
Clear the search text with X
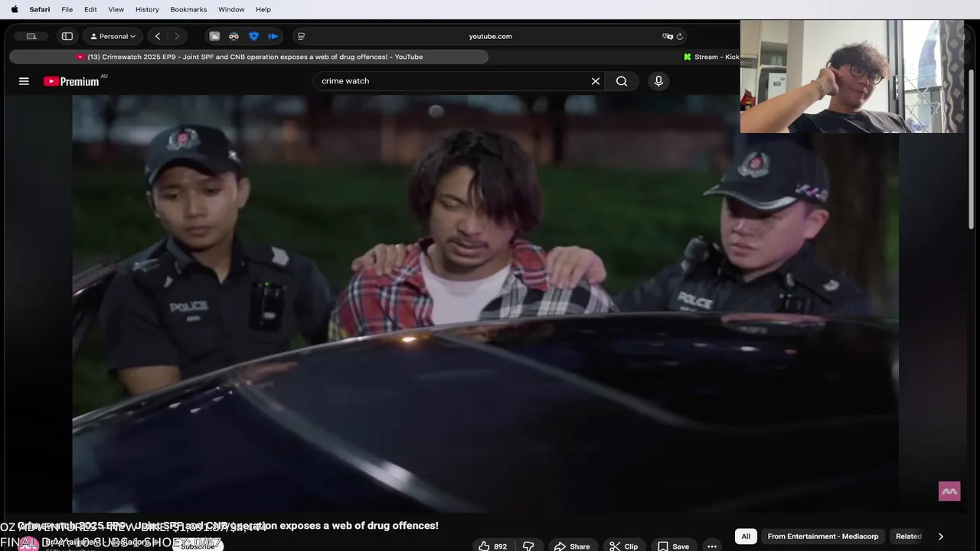click(x=595, y=81)
